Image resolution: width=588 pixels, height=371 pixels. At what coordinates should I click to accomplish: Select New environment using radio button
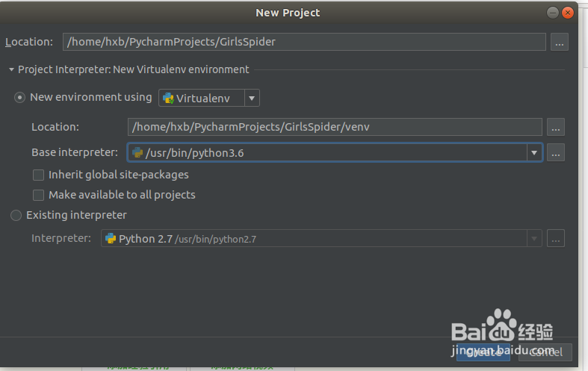(20, 98)
